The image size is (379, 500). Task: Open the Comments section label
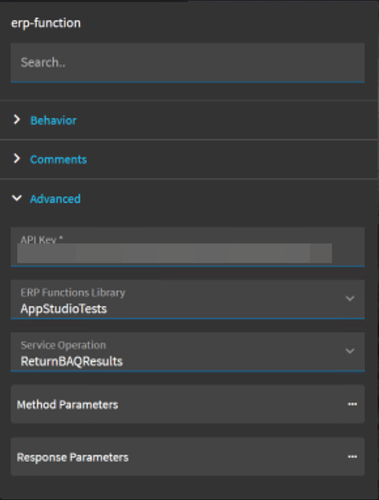tap(58, 159)
